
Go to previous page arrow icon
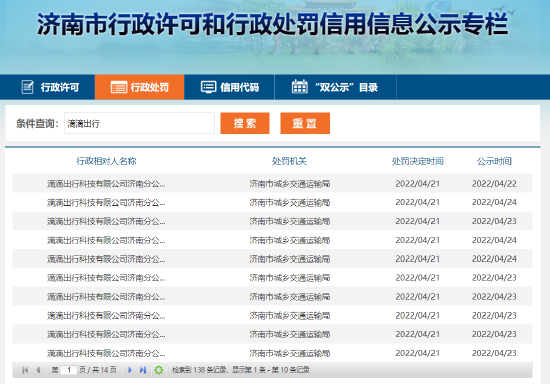point(38,370)
